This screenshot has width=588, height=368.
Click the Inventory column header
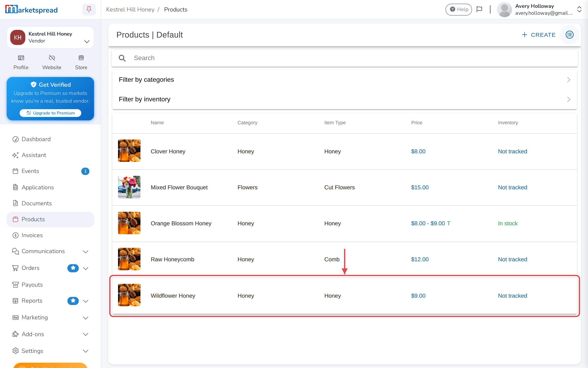508,123
